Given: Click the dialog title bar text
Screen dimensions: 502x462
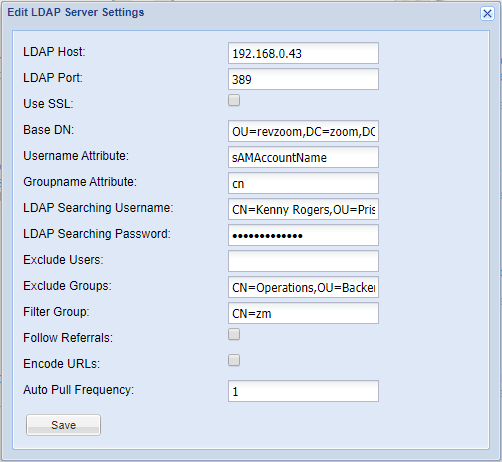Looking at the screenshot, I should (76, 12).
